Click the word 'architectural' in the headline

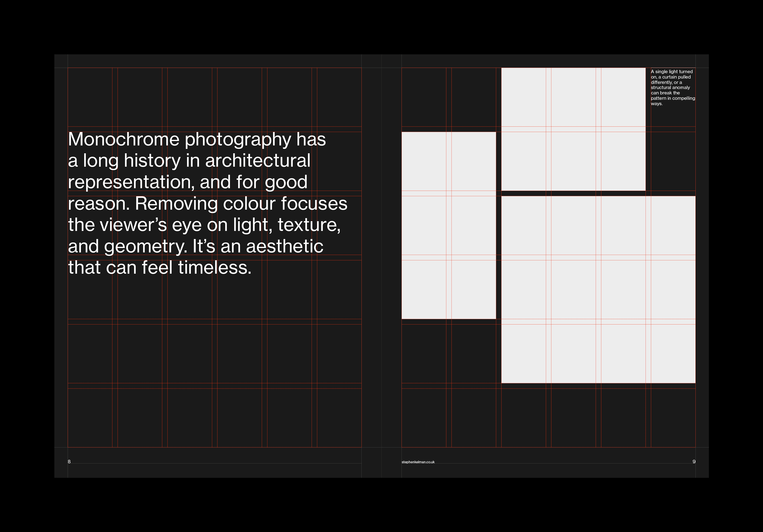[258, 161]
